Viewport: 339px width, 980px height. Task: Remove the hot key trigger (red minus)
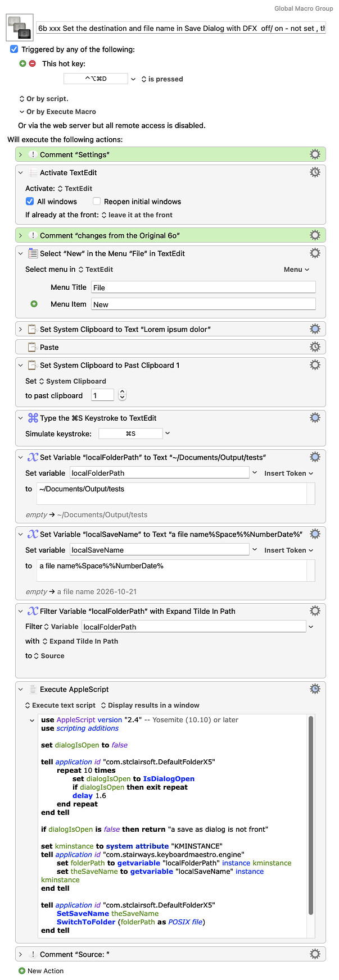(x=32, y=63)
